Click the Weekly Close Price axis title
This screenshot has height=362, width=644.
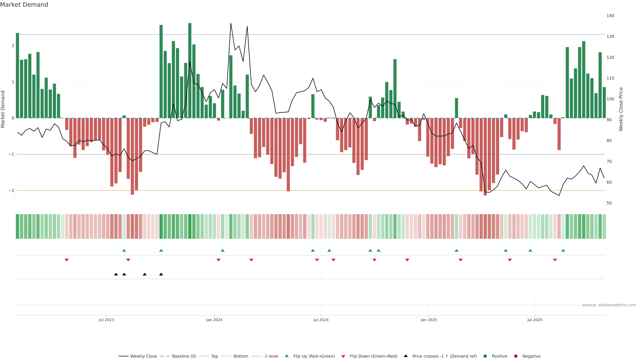coord(621,109)
